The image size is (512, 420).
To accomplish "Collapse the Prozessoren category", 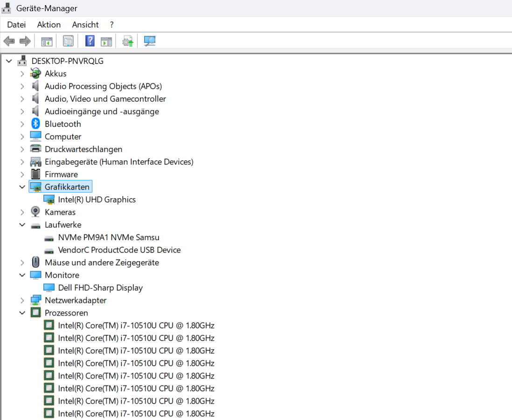I will 22,313.
